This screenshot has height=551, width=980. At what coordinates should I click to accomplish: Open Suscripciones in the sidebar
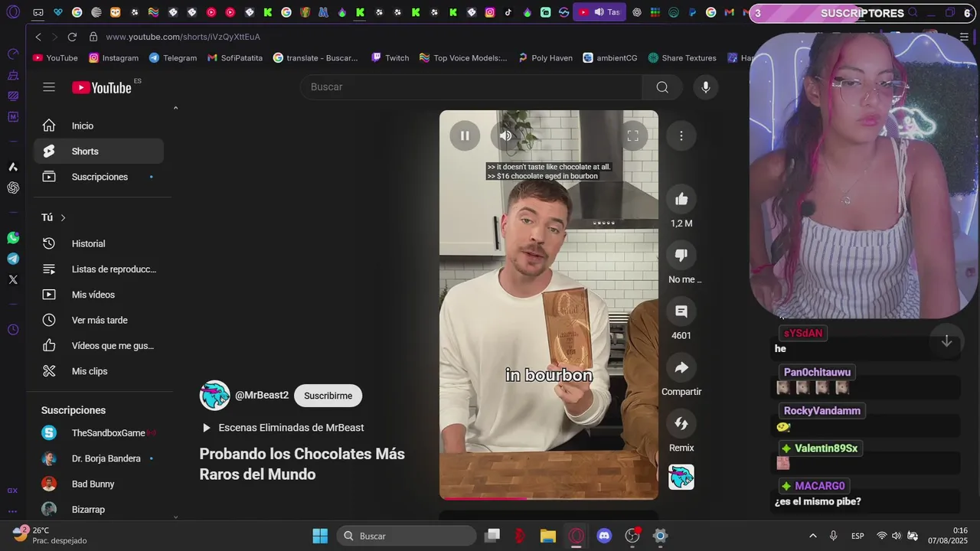pos(99,177)
